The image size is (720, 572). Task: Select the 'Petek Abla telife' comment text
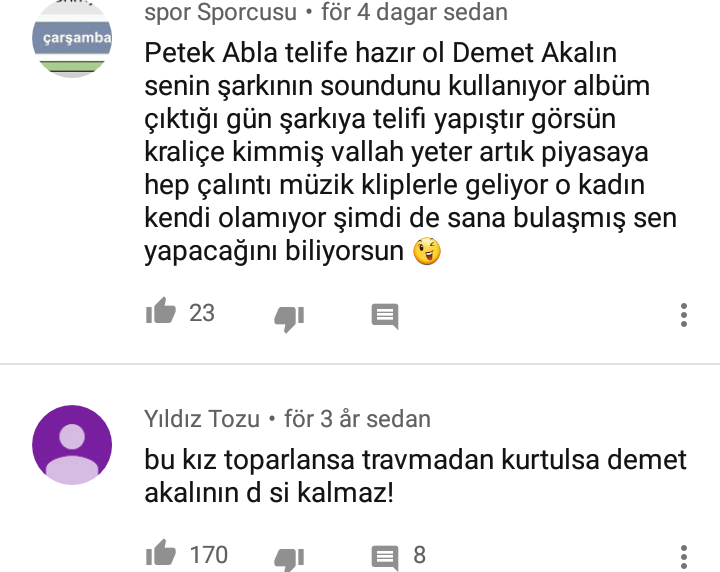tap(411, 151)
